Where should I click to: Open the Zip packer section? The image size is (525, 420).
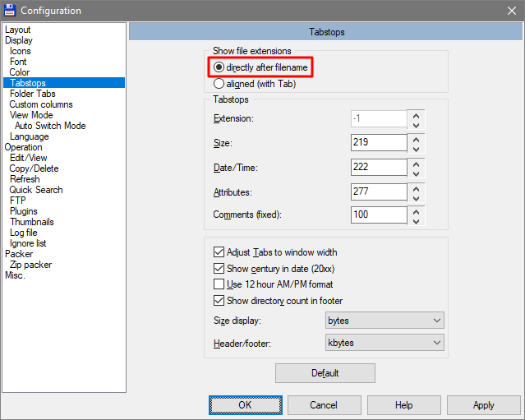click(x=30, y=265)
